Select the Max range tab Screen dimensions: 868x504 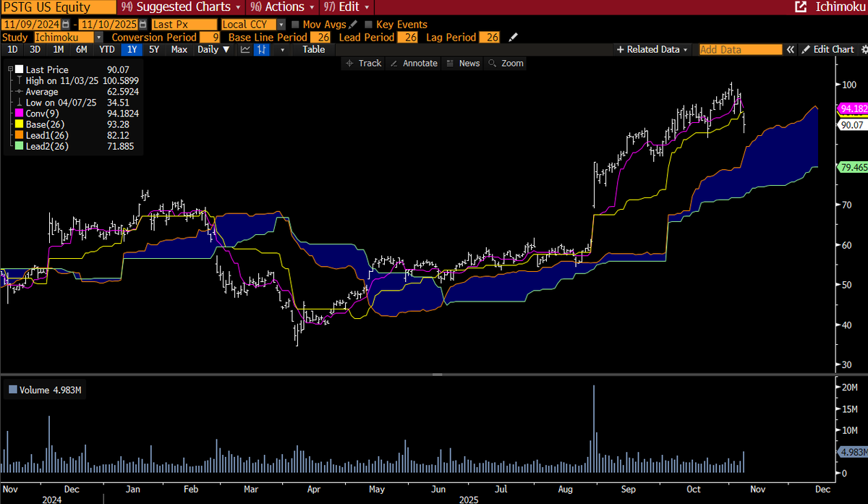click(x=179, y=49)
